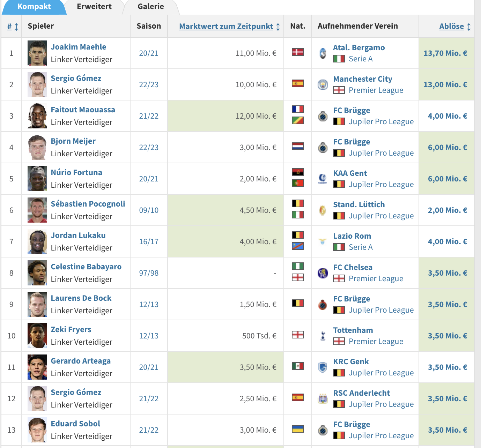Viewport: 481px width, 448px height.
Task: Open Joakim Maehle player profile link
Action: 79,47
